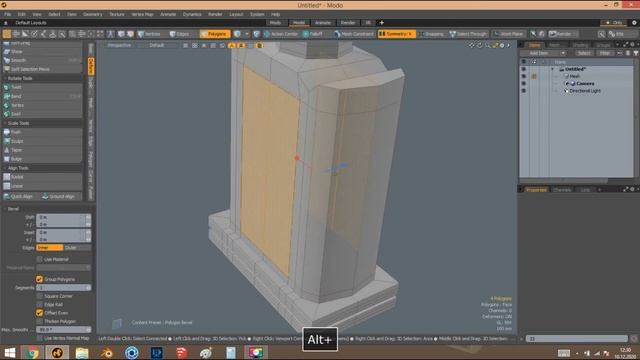This screenshot has height=360, width=640.
Task: Open the Texture menu
Action: pos(117,14)
